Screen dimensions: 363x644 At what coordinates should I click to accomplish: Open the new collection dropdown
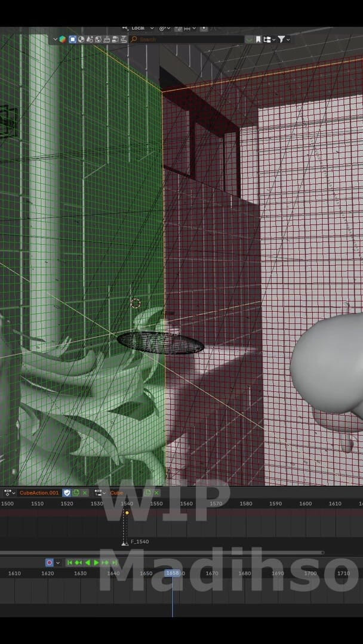coord(269,39)
